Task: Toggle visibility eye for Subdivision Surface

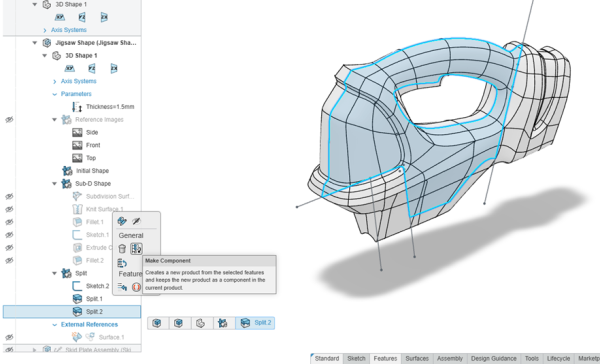Action: click(x=9, y=196)
